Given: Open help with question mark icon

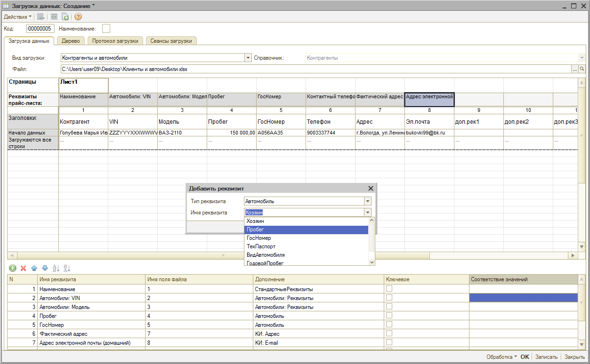Looking at the screenshot, I should (x=78, y=17).
